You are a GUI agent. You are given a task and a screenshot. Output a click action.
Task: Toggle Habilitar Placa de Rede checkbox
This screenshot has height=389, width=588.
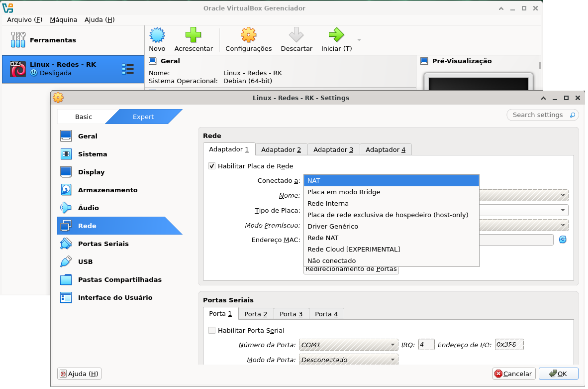coord(212,166)
